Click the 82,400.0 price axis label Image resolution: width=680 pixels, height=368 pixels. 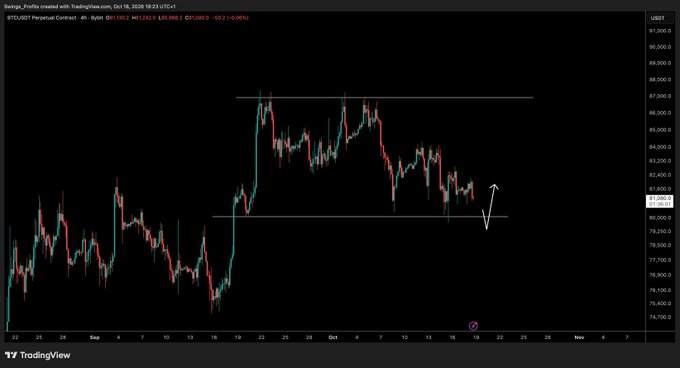pyautogui.click(x=660, y=175)
